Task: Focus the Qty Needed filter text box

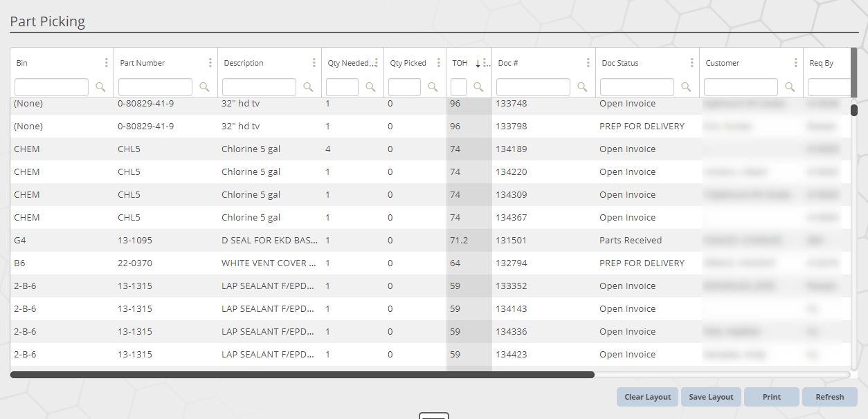Action: point(343,87)
